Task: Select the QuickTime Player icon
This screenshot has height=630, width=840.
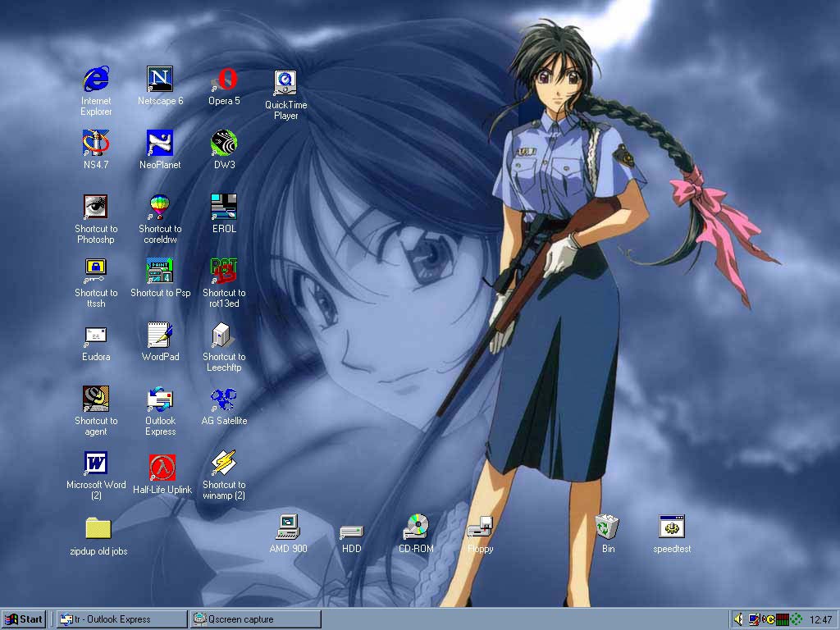Action: (285, 83)
